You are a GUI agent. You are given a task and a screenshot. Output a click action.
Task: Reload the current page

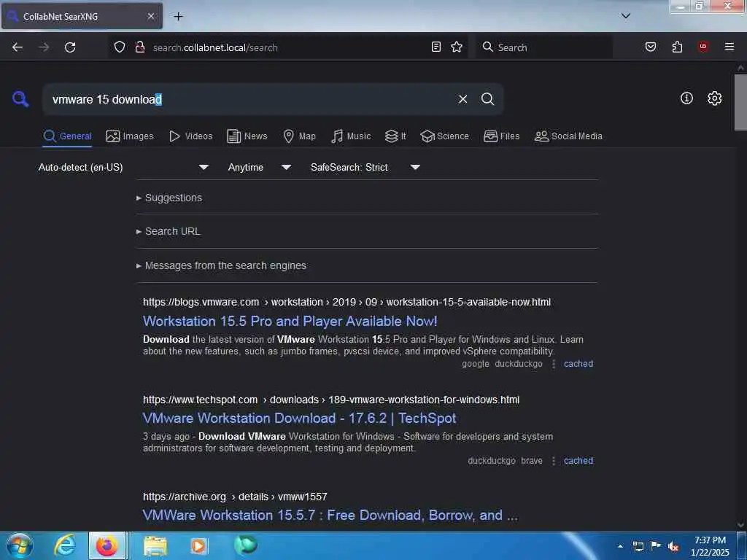70,47
